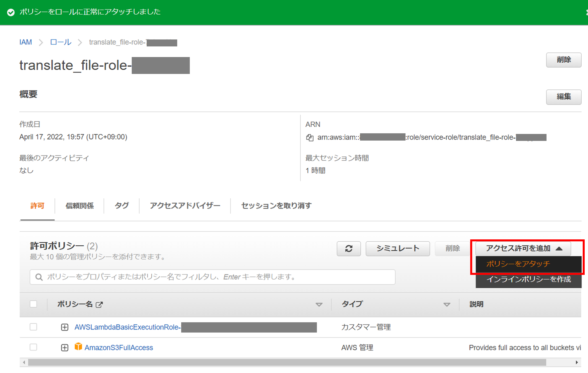Open the アクセス許可を追加 dropdown
This screenshot has height=373, width=588.
(523, 248)
